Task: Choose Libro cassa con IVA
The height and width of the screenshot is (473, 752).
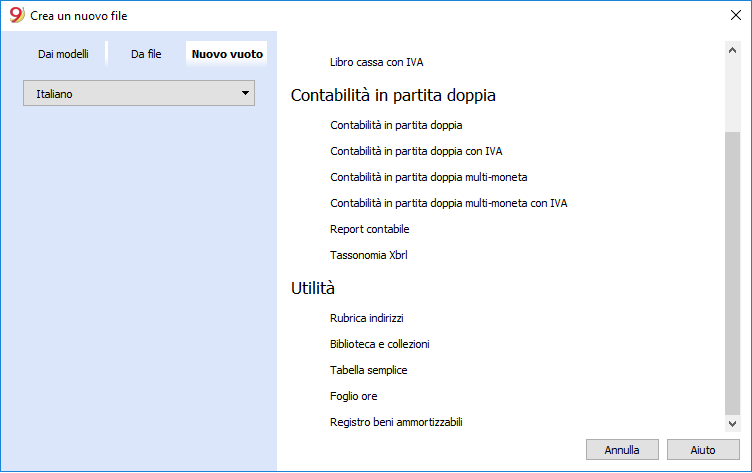Action: point(376,62)
